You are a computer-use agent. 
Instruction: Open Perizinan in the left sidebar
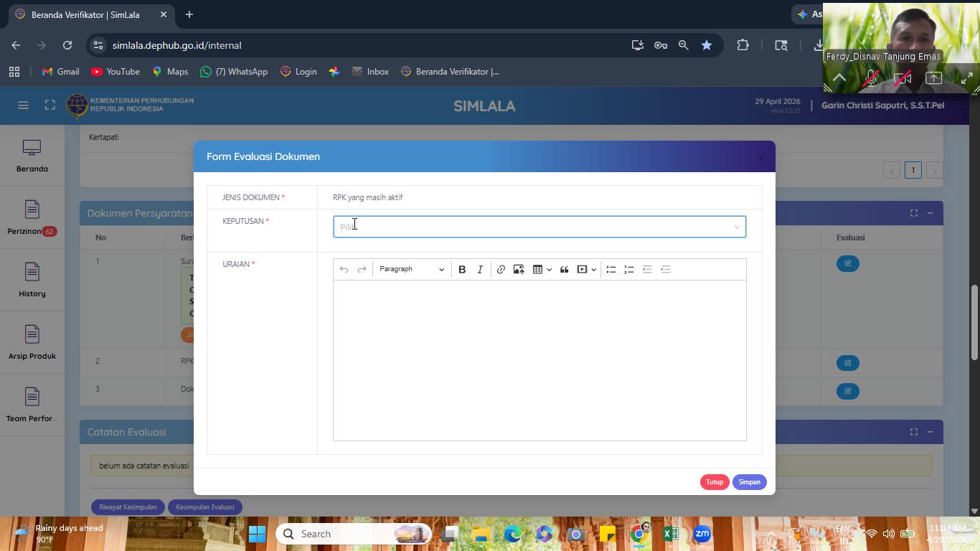pyautogui.click(x=32, y=219)
